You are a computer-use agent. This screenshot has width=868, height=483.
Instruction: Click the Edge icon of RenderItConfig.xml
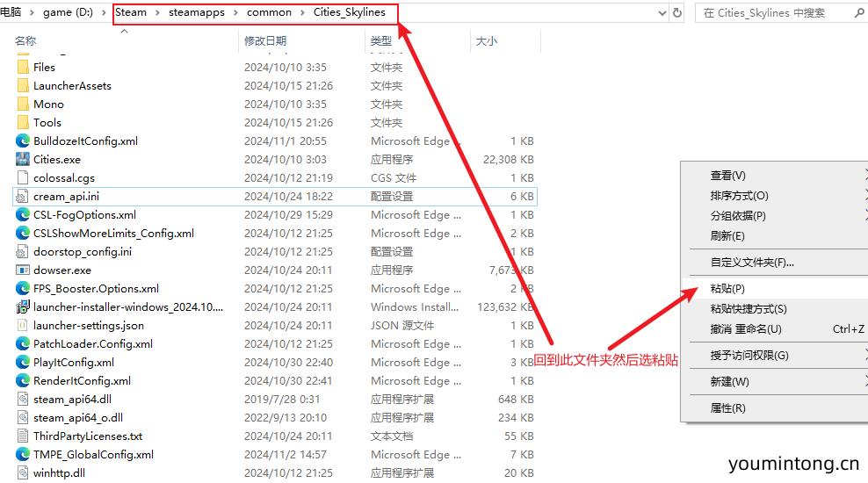pyautogui.click(x=23, y=380)
